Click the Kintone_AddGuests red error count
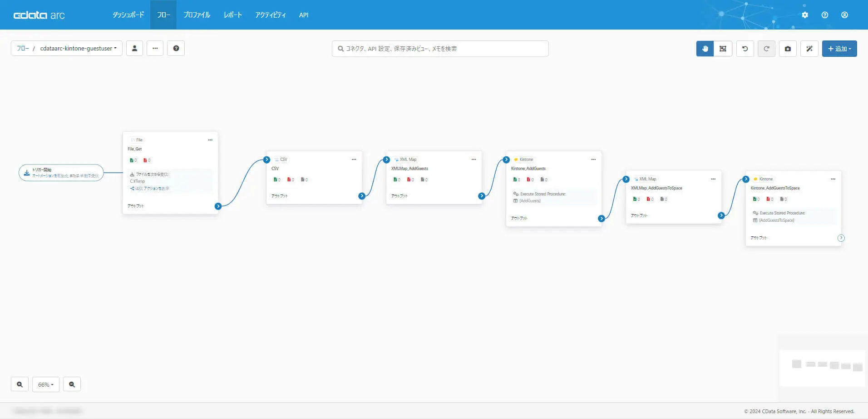This screenshot has width=868, height=419. [x=530, y=180]
